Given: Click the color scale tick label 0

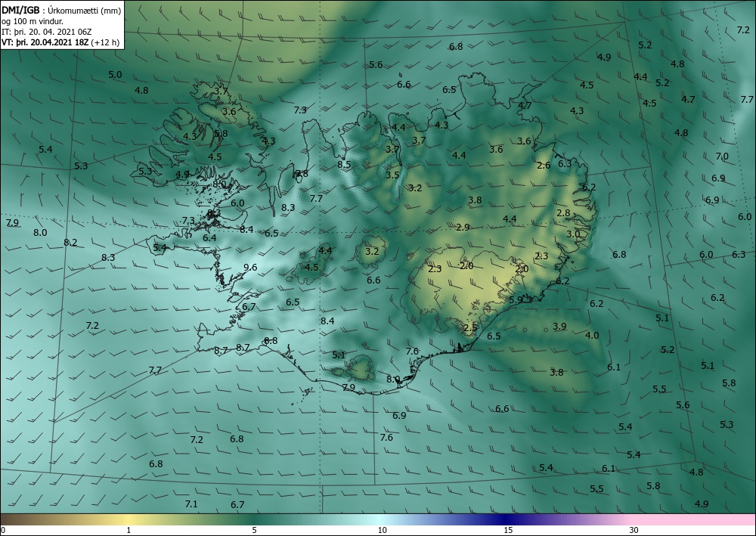Looking at the screenshot, I should tap(3, 530).
